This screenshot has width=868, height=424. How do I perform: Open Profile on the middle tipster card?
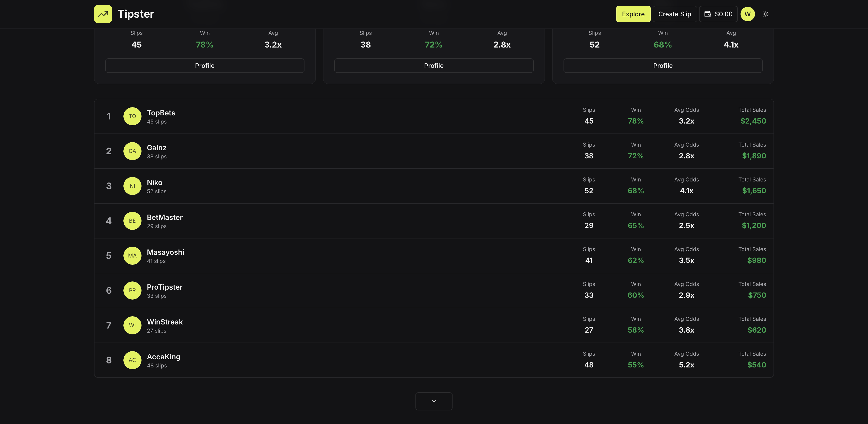click(x=434, y=65)
